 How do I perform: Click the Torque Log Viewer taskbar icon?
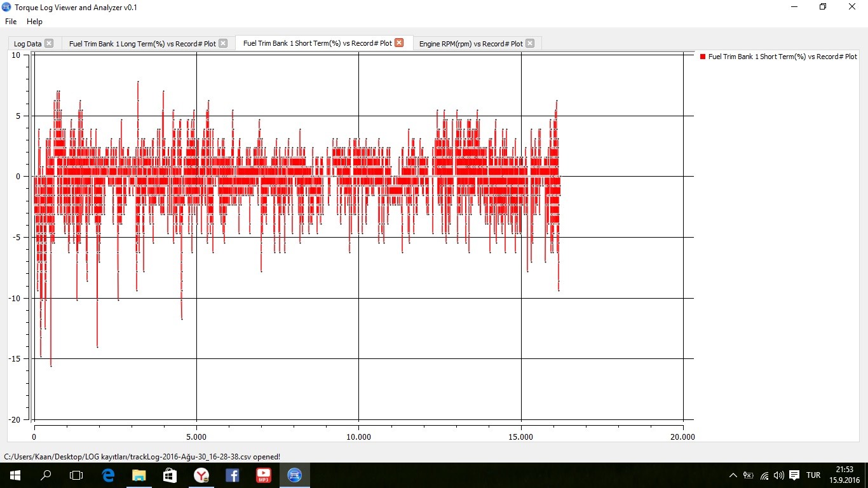pos(294,475)
